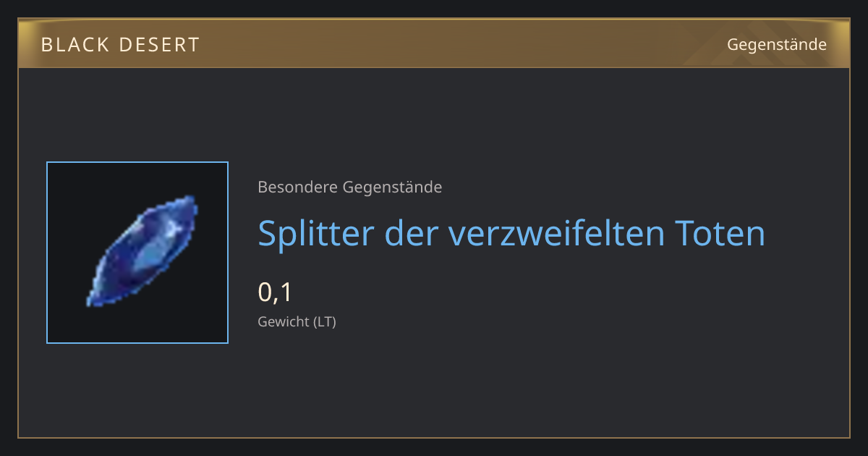Open the Besondere Gegenstände category text
The width and height of the screenshot is (868, 456).
pyautogui.click(x=350, y=187)
